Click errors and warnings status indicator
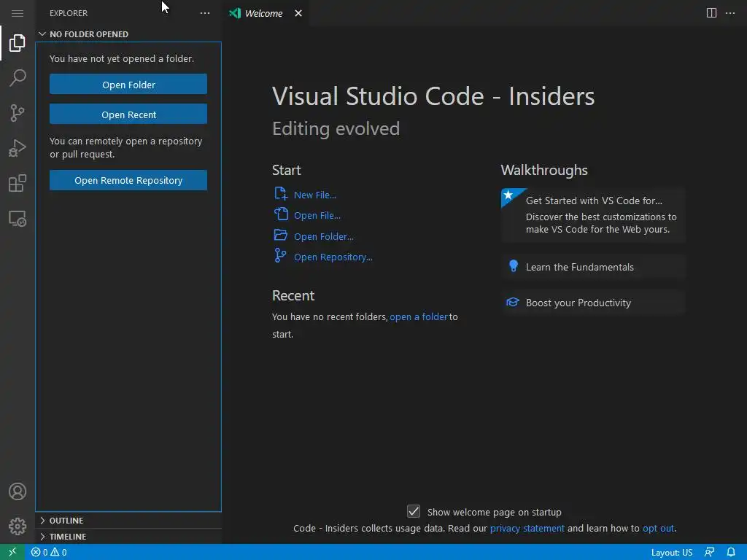Viewport: 747px width, 560px height. pyautogui.click(x=49, y=552)
